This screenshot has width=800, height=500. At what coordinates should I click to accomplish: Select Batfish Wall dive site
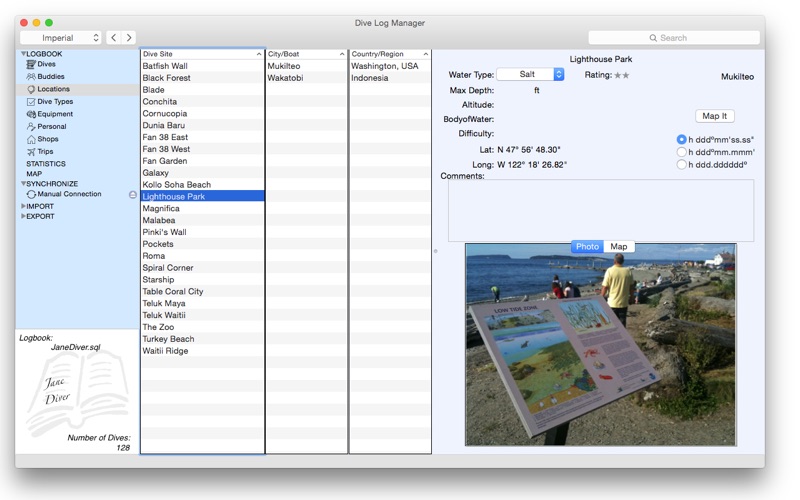[202, 66]
